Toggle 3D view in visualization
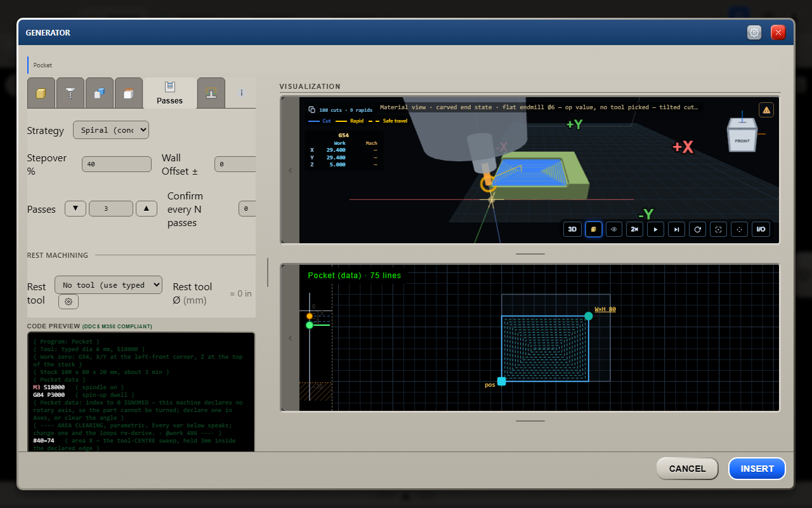The width and height of the screenshot is (812, 508). (x=572, y=229)
